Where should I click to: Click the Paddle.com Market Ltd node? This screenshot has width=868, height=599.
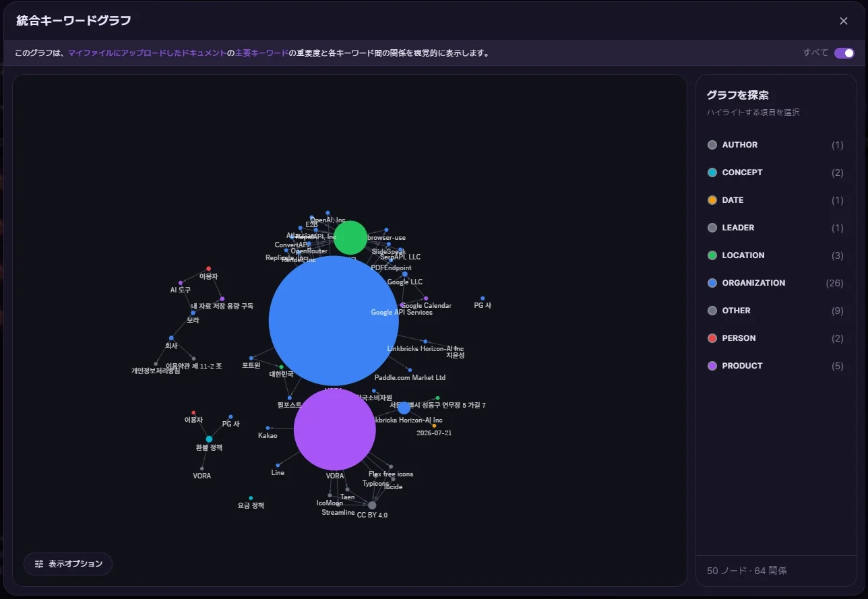pyautogui.click(x=410, y=370)
